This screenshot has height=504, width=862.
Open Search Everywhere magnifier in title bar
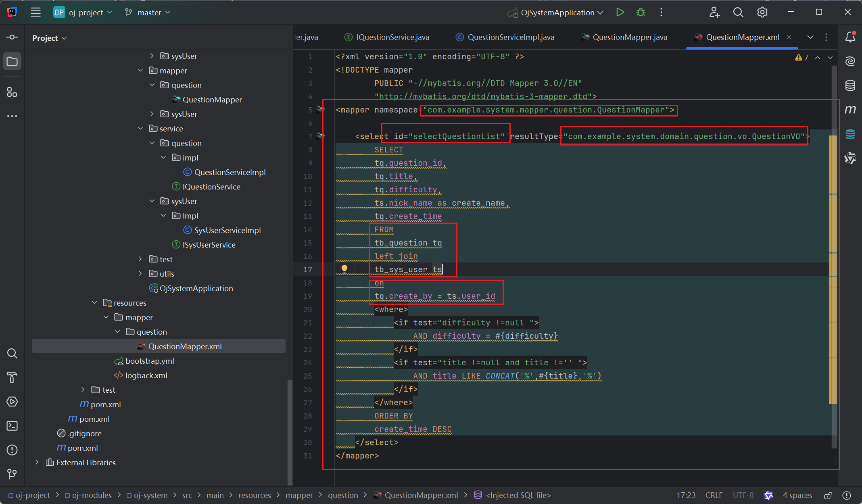tap(738, 12)
